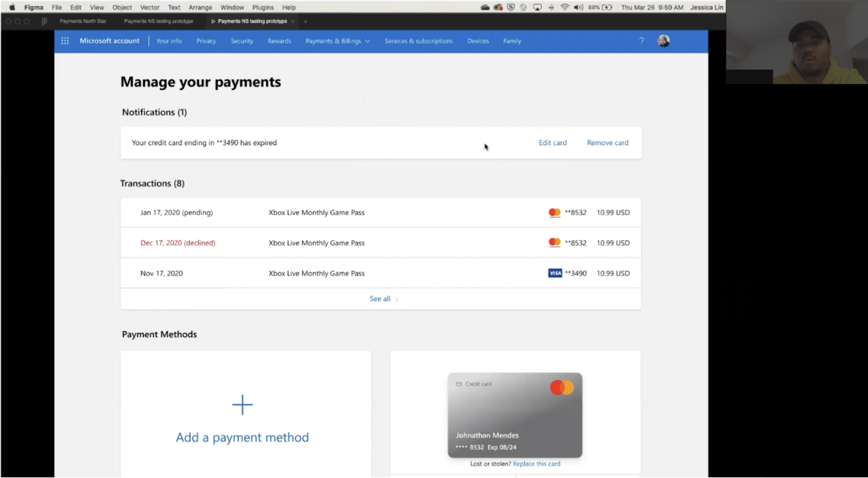Open the View menu
Viewport: 868px width, 478px height.
pyautogui.click(x=97, y=8)
